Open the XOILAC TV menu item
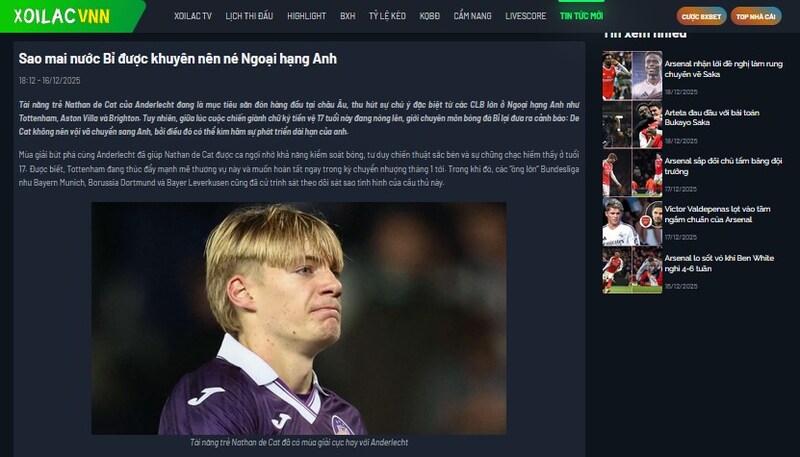 tap(192, 16)
